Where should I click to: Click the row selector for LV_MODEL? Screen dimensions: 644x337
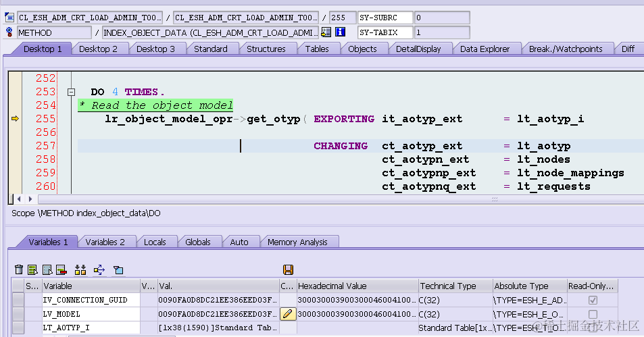18,314
